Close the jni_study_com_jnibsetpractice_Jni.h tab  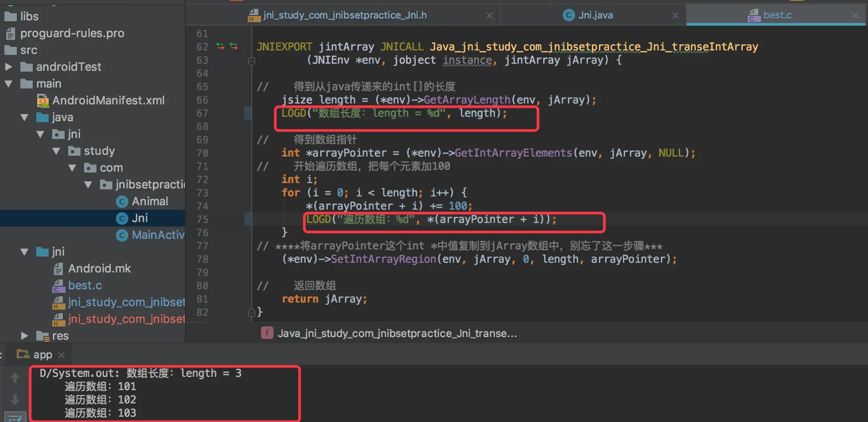point(490,15)
